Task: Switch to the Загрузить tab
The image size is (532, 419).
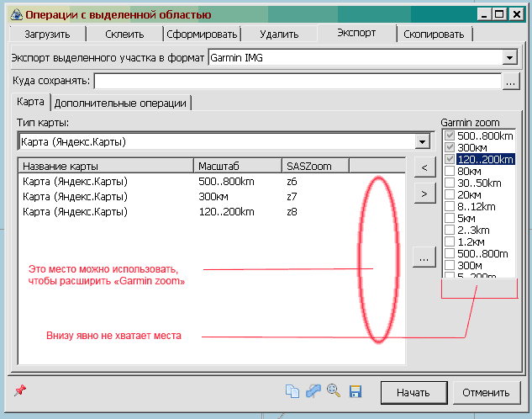Action: [x=47, y=34]
